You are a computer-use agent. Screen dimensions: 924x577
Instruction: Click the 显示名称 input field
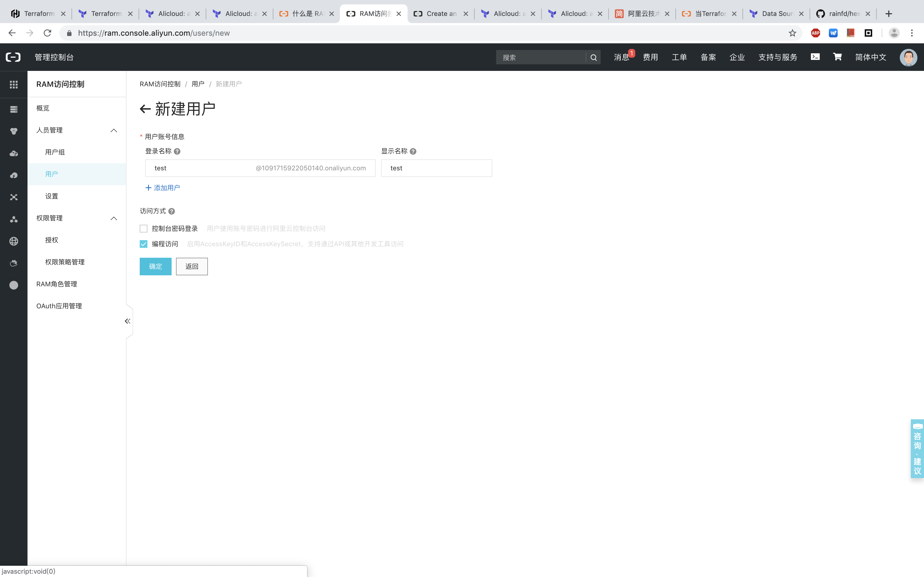(436, 168)
